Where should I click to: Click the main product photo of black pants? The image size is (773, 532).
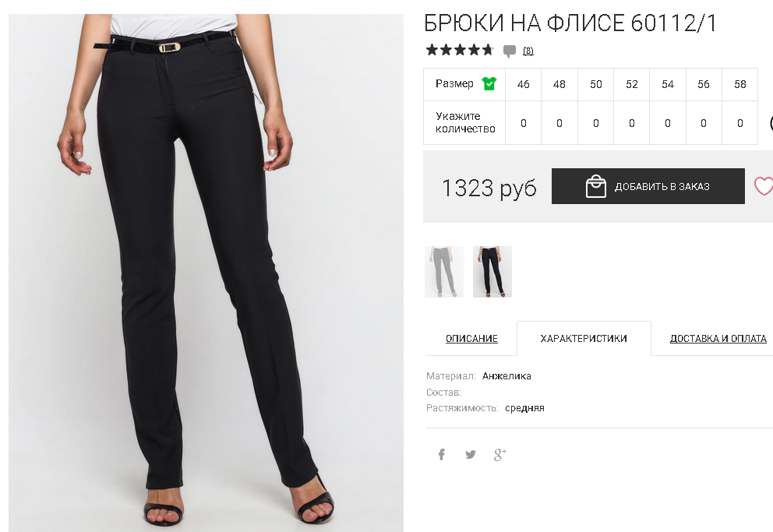tap(206, 273)
